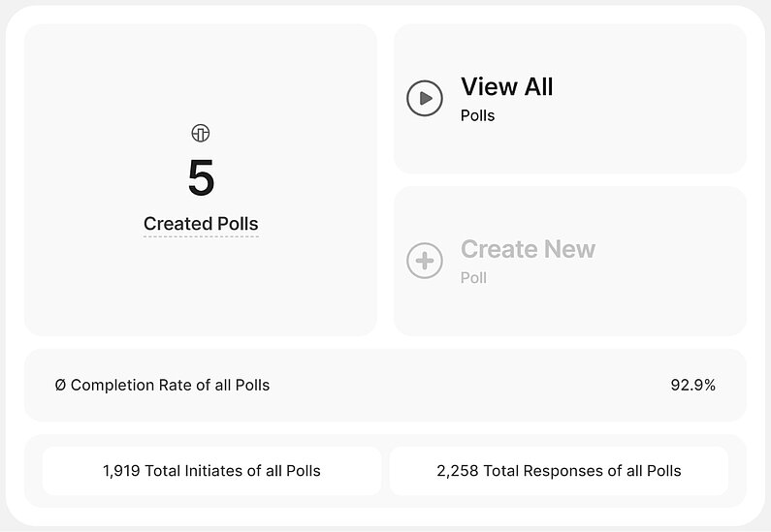Click middle of the completion rate row
Image resolution: width=771 pixels, height=532 pixels.
click(436, 385)
